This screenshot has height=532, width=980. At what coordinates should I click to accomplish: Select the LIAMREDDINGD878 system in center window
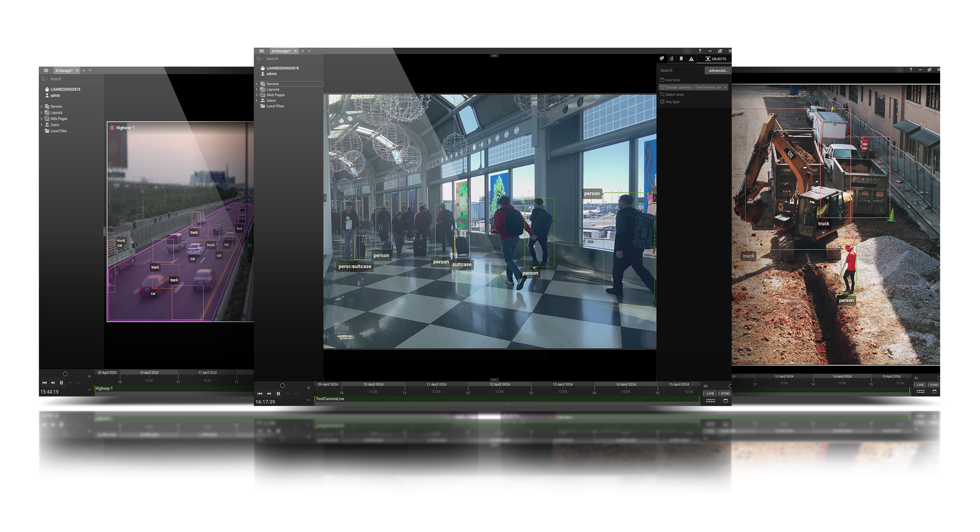pyautogui.click(x=280, y=68)
